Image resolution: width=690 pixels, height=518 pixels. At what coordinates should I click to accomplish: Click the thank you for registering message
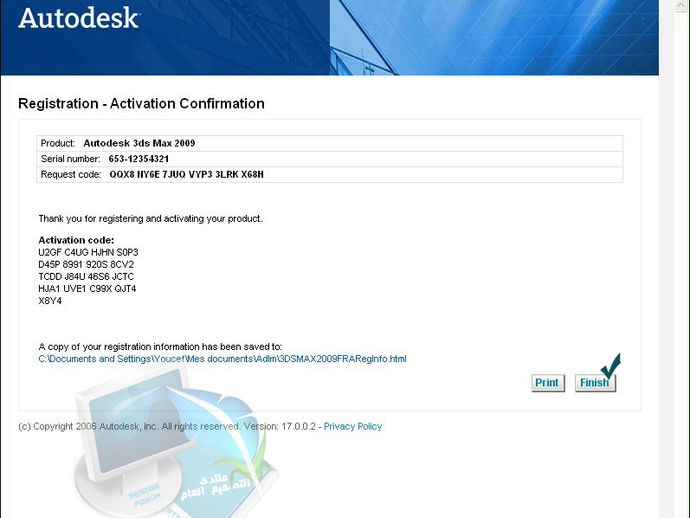[x=150, y=219]
